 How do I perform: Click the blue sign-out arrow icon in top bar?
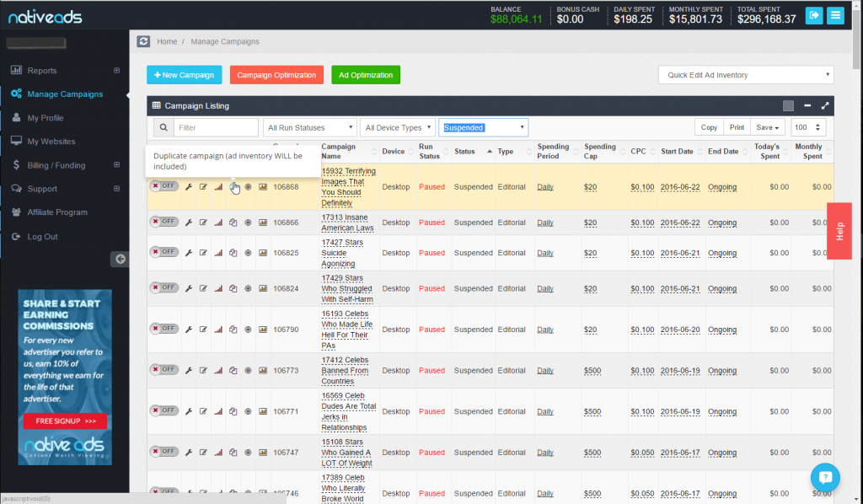click(814, 15)
